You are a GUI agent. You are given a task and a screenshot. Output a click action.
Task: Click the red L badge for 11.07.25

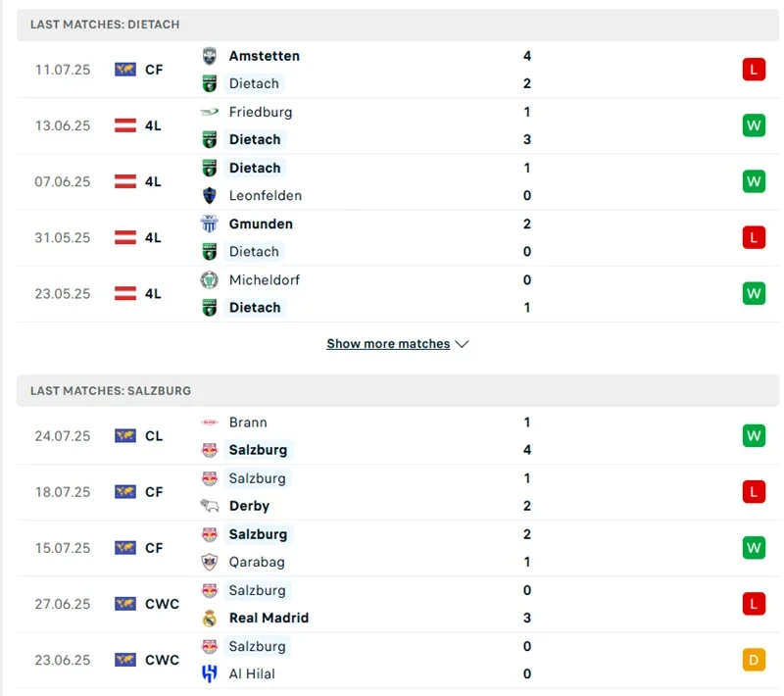(x=753, y=70)
